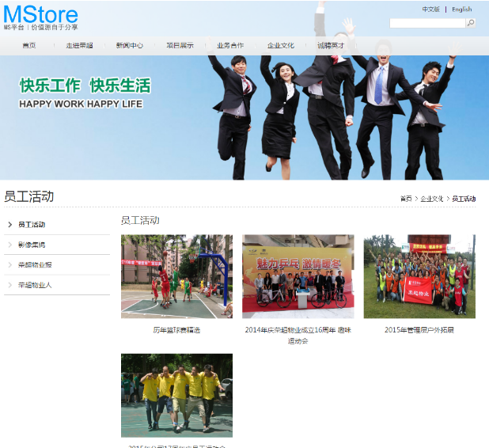Open the 企业文化 navigation item
This screenshot has width=489, height=448.
tap(281, 46)
